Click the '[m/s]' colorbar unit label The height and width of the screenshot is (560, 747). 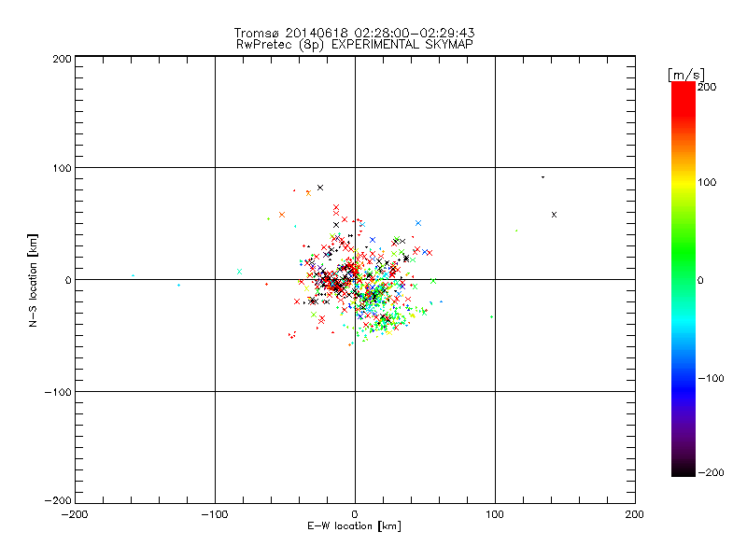click(686, 75)
